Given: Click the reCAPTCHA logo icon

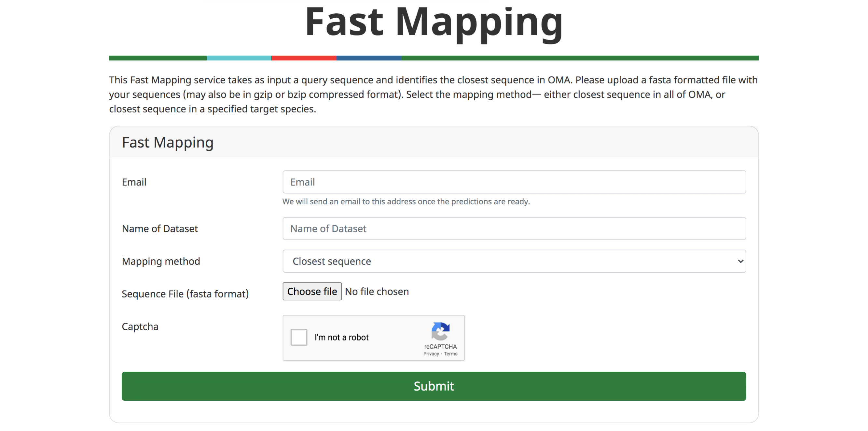Looking at the screenshot, I should [x=440, y=334].
